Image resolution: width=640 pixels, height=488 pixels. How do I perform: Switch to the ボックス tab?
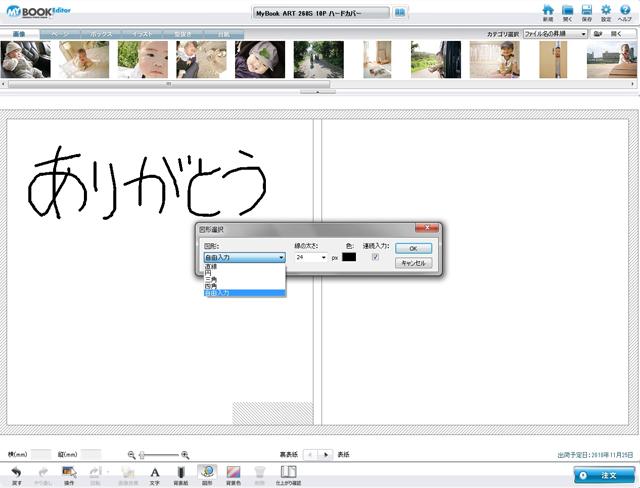click(x=101, y=34)
